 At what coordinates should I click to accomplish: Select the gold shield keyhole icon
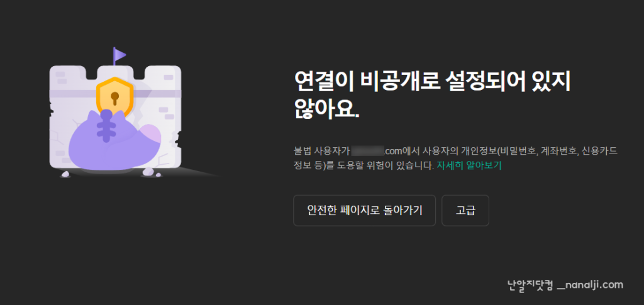114,97
